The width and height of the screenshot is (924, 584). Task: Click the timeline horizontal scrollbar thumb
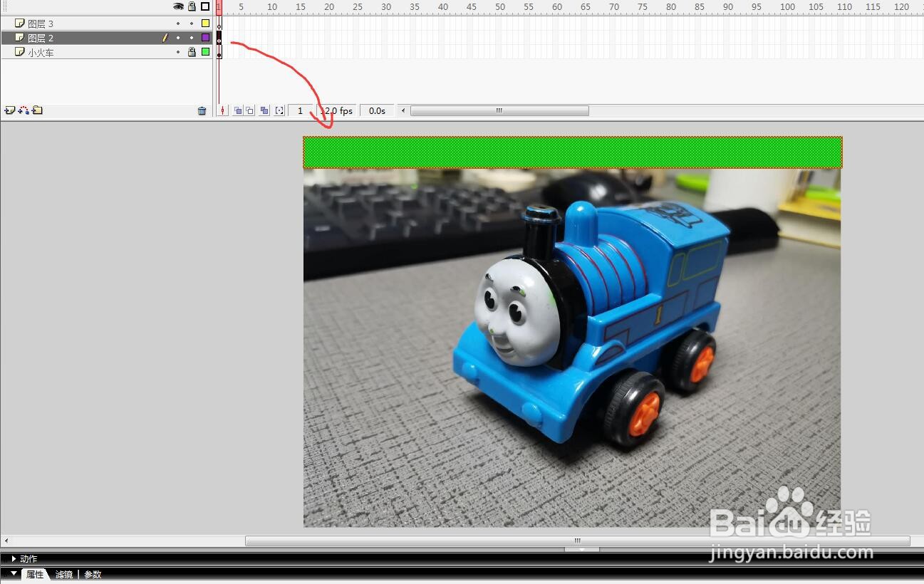click(x=499, y=110)
